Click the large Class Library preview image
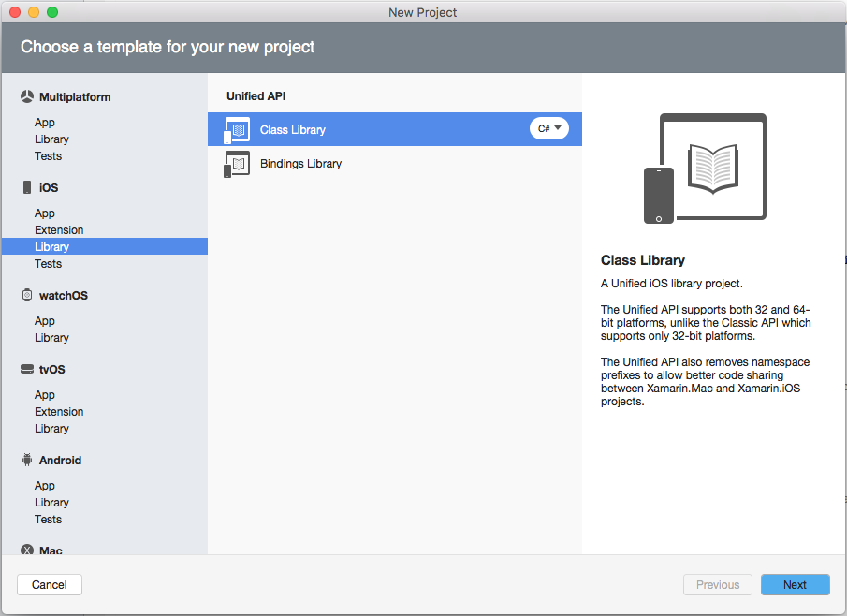847x616 pixels. click(705, 169)
